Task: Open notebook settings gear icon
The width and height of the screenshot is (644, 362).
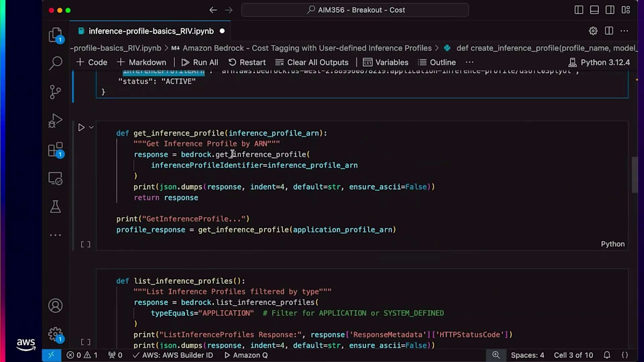Action: point(593,31)
